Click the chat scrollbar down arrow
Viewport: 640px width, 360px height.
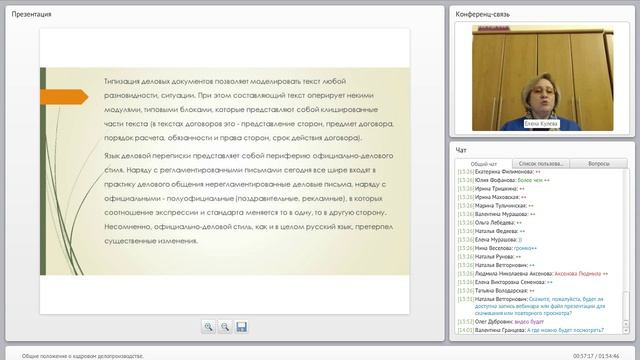click(626, 331)
